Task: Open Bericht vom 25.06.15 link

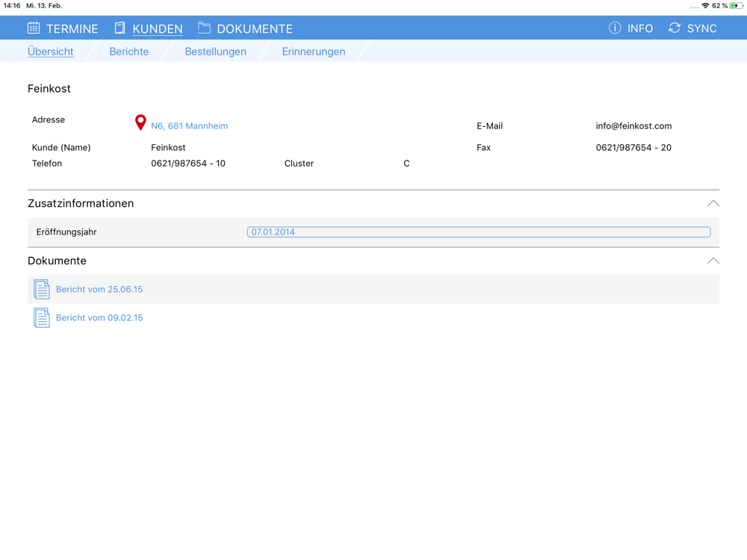Action: click(x=99, y=290)
